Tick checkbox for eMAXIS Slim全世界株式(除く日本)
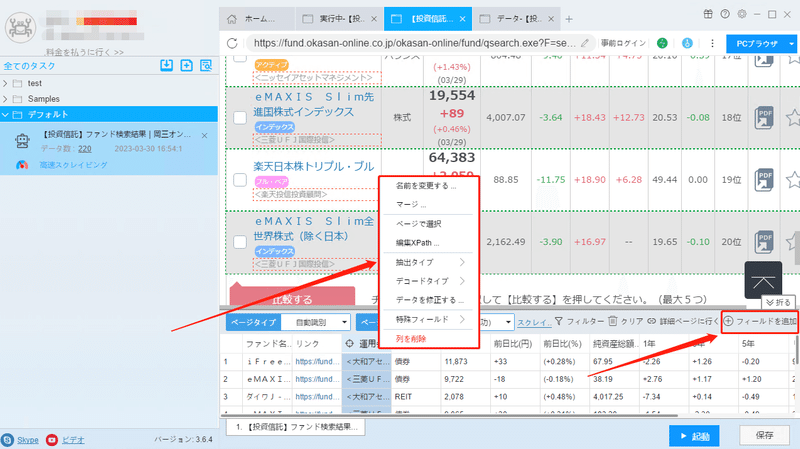800x449 pixels. point(240,242)
